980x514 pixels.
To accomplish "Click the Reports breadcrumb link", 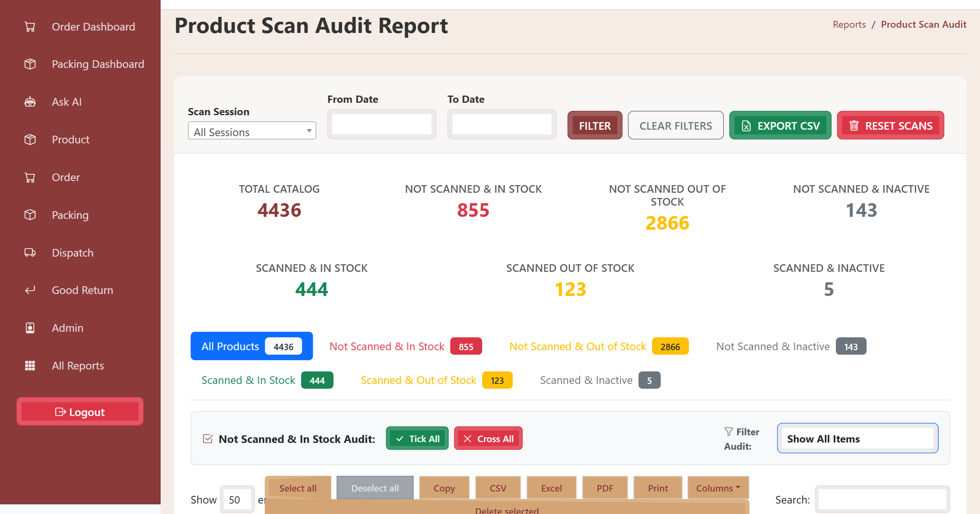I will click(849, 24).
